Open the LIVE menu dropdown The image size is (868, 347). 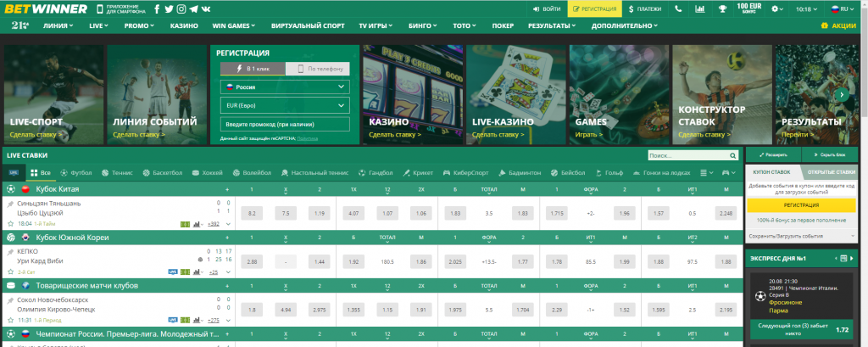point(99,25)
